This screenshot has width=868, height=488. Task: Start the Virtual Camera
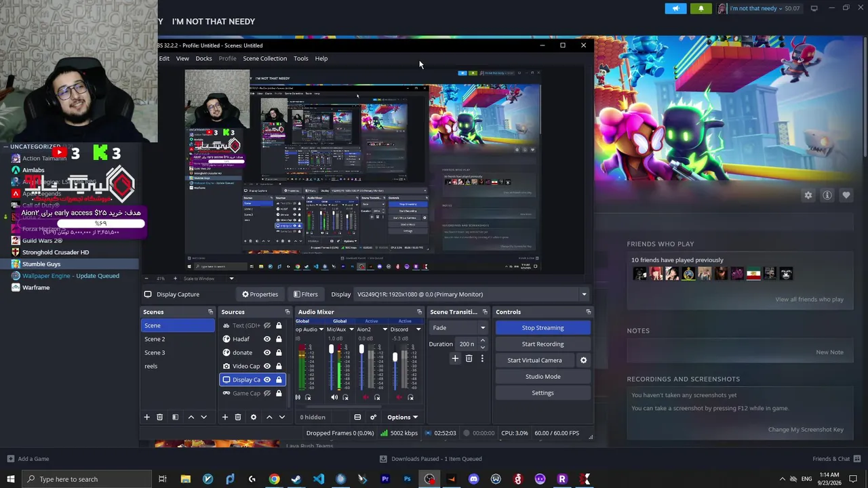(x=534, y=361)
